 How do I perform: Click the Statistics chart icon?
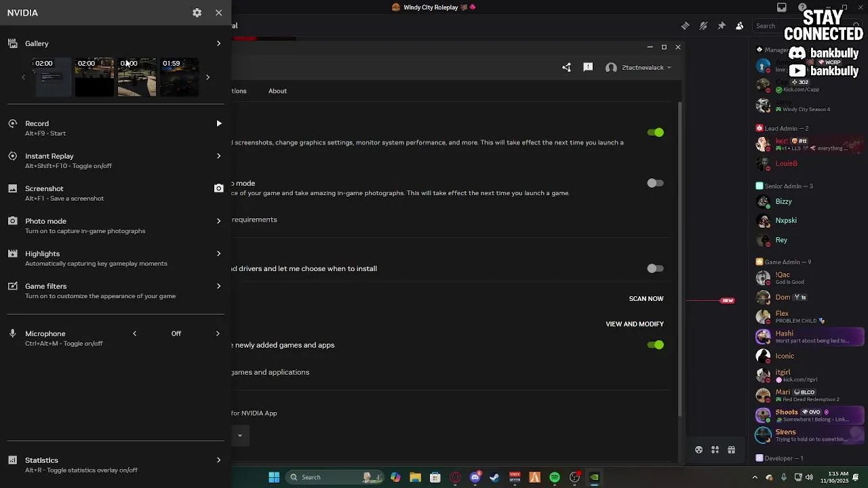point(12,460)
